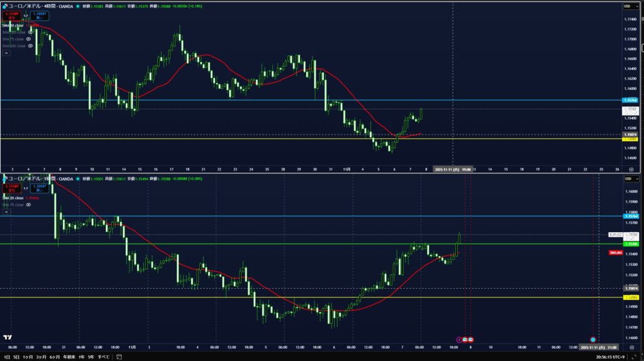The height and width of the screenshot is (361, 644).
Task: Click the cyan economic event marker
Action: [x=592, y=339]
